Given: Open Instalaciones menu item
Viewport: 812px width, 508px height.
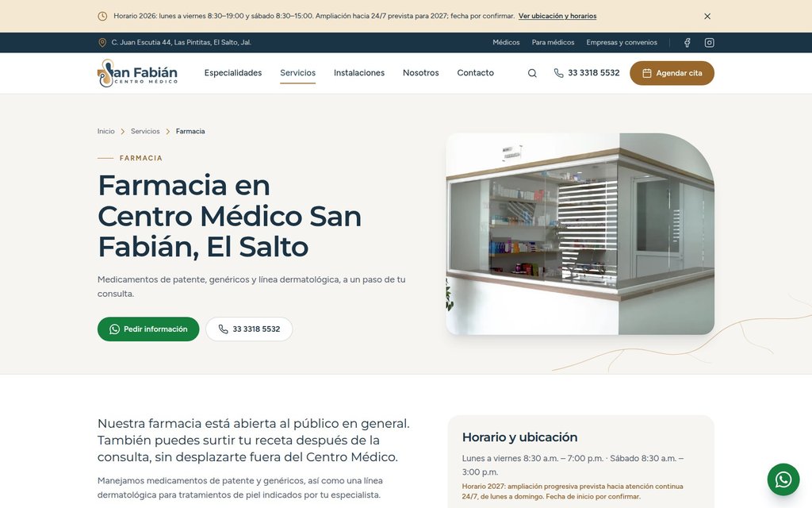Looking at the screenshot, I should click(359, 73).
